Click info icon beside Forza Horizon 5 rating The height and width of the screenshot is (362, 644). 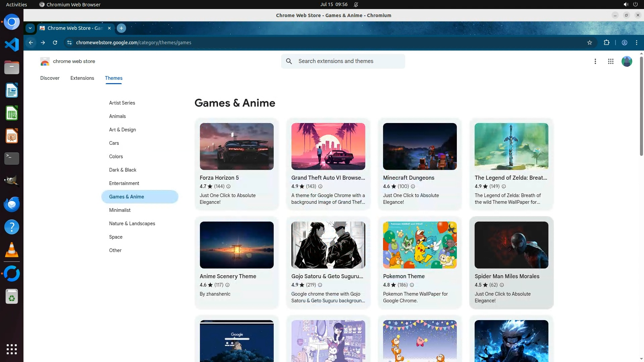228,186
